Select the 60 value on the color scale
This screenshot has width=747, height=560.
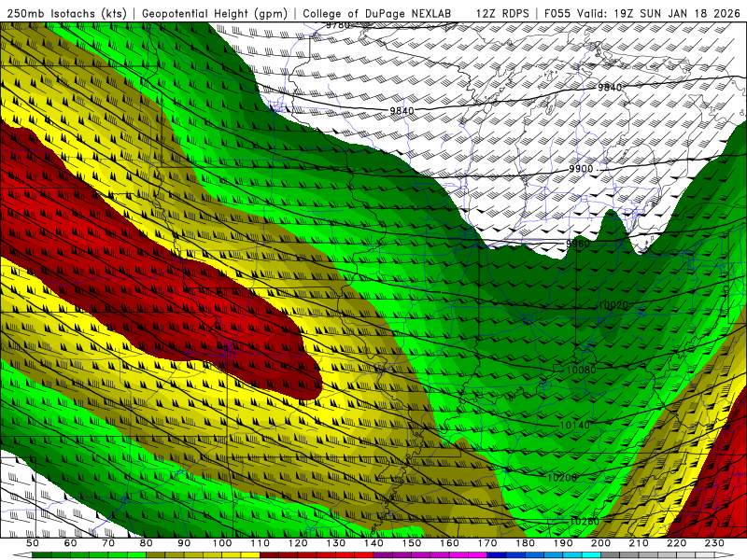[71, 543]
